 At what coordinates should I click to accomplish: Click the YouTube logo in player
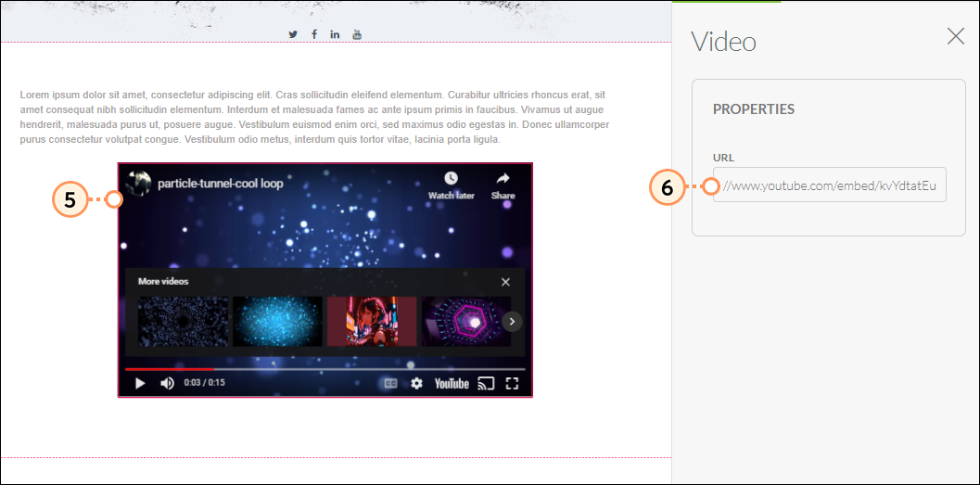point(452,383)
